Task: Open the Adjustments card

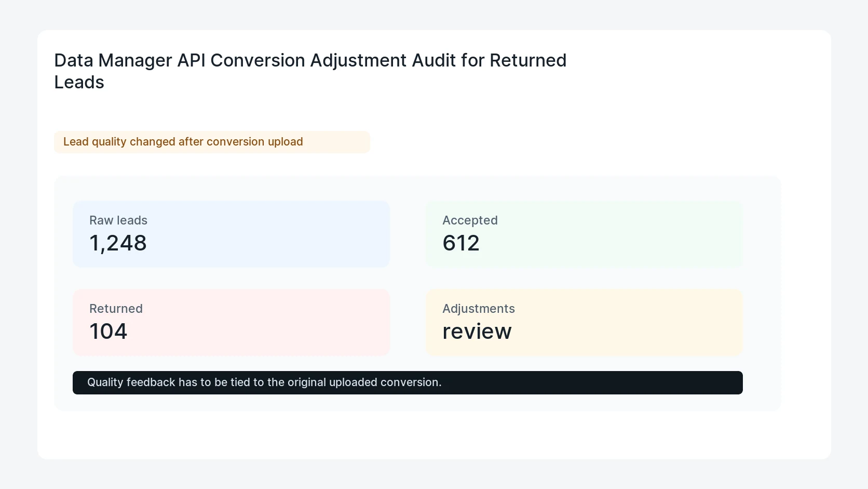Action: pos(584,322)
